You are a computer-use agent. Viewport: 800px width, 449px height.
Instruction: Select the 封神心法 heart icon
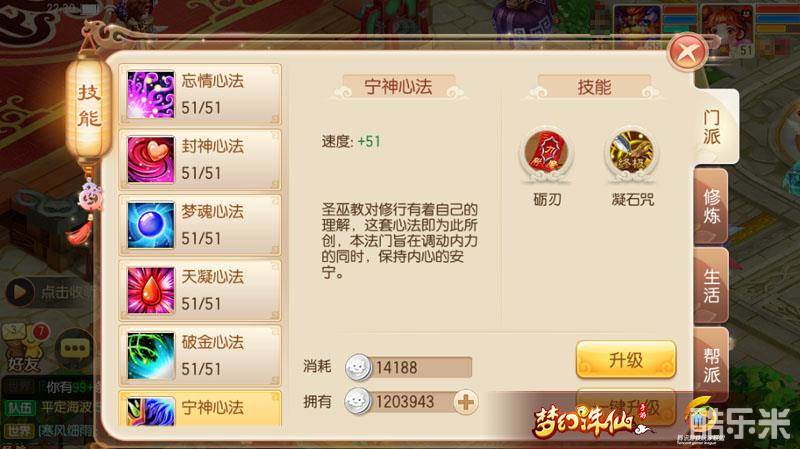point(151,160)
